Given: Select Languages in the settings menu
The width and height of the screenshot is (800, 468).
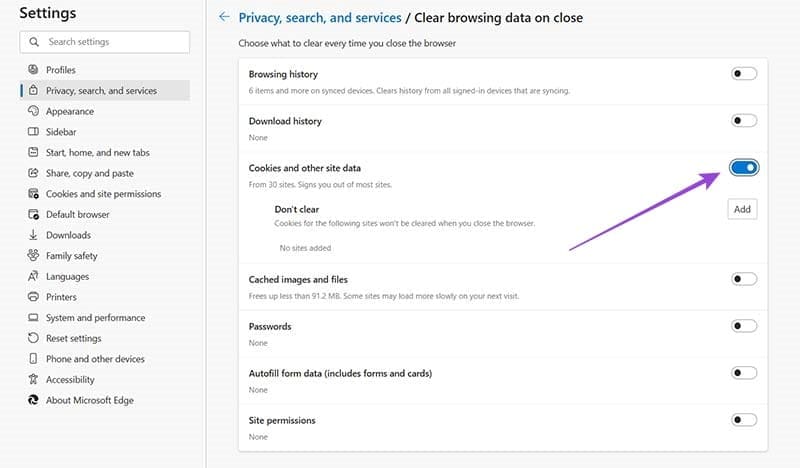Looking at the screenshot, I should pos(105,276).
